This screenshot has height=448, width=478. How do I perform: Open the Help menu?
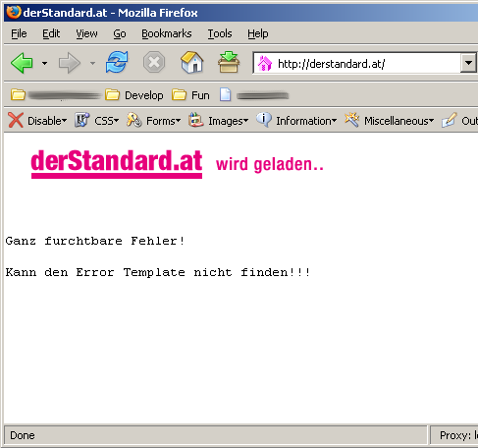click(258, 33)
